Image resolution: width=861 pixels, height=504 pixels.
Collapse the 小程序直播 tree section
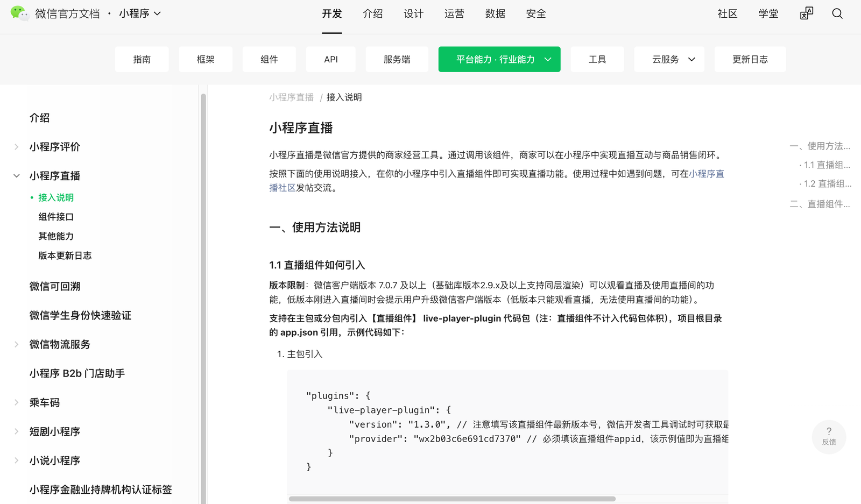[x=17, y=176]
